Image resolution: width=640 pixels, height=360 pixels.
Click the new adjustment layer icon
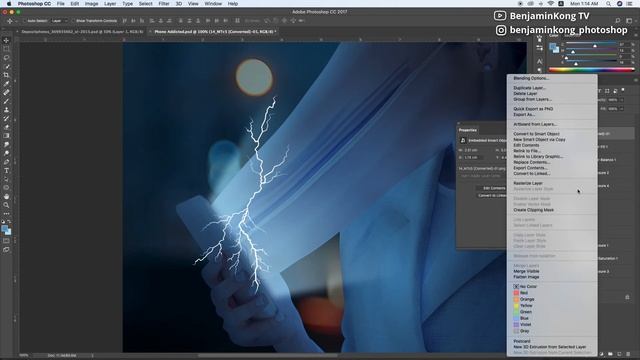[602, 354]
